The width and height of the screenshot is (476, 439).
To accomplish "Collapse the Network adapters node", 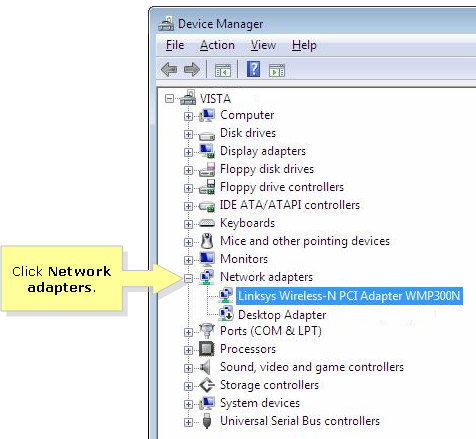I will click(188, 278).
